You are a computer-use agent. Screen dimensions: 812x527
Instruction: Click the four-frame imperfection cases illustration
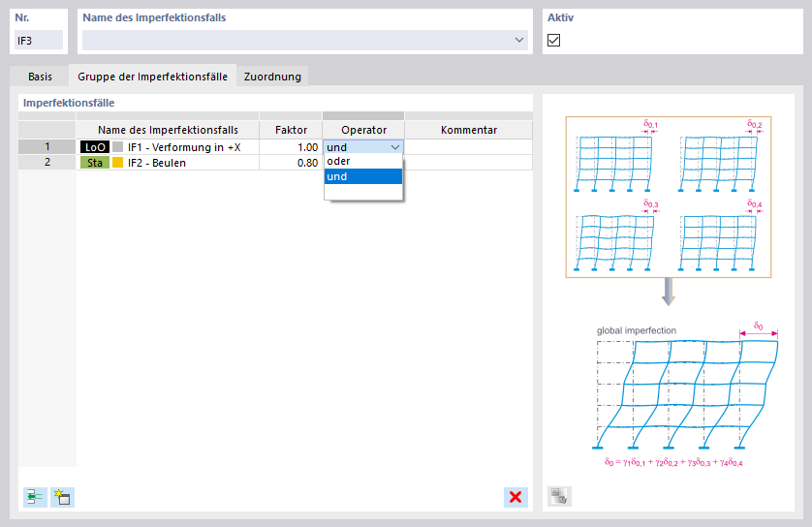[x=668, y=197]
